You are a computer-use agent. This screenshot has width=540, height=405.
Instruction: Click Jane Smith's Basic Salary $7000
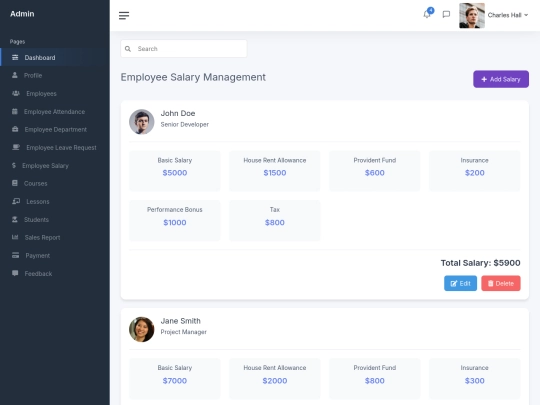[x=175, y=381]
